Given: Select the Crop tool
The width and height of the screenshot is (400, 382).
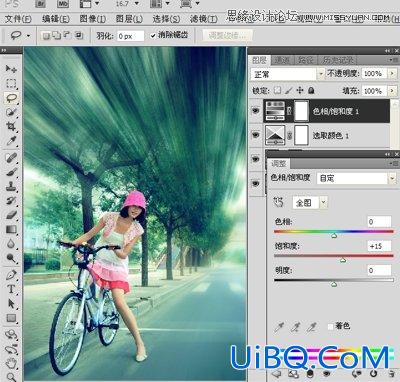Looking at the screenshot, I should (11, 126).
